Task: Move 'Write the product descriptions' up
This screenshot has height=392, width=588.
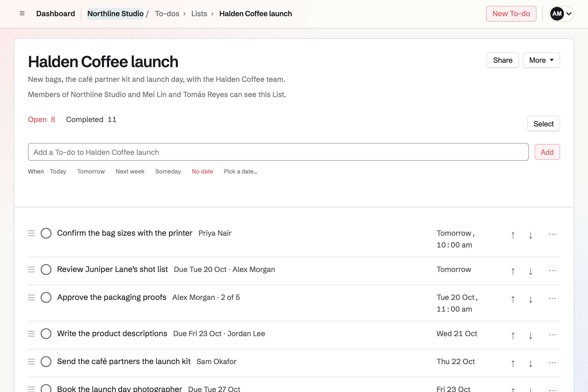Action: [x=513, y=335]
